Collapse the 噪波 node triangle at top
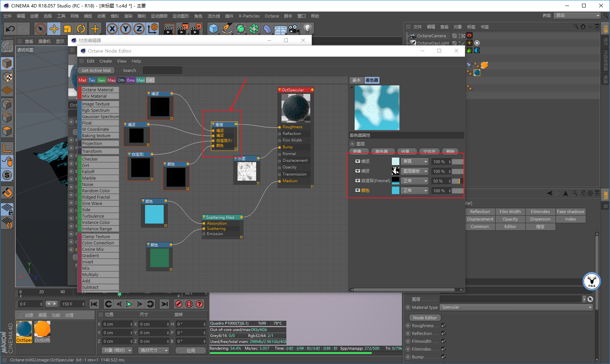 [149, 94]
